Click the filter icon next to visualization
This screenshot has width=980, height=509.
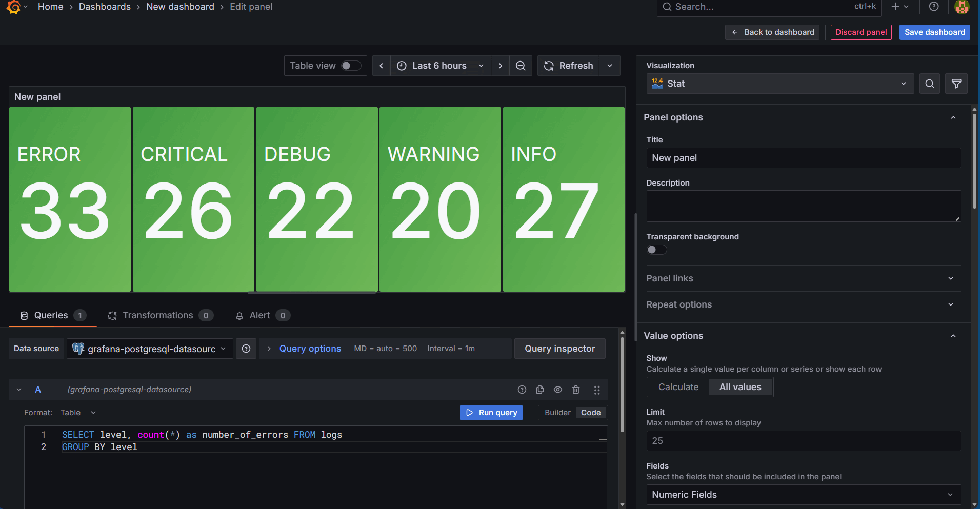(x=956, y=84)
